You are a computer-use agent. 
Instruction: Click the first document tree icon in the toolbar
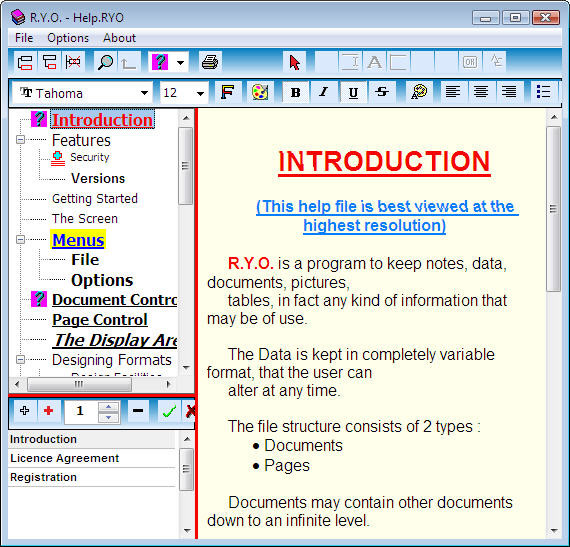pos(25,62)
